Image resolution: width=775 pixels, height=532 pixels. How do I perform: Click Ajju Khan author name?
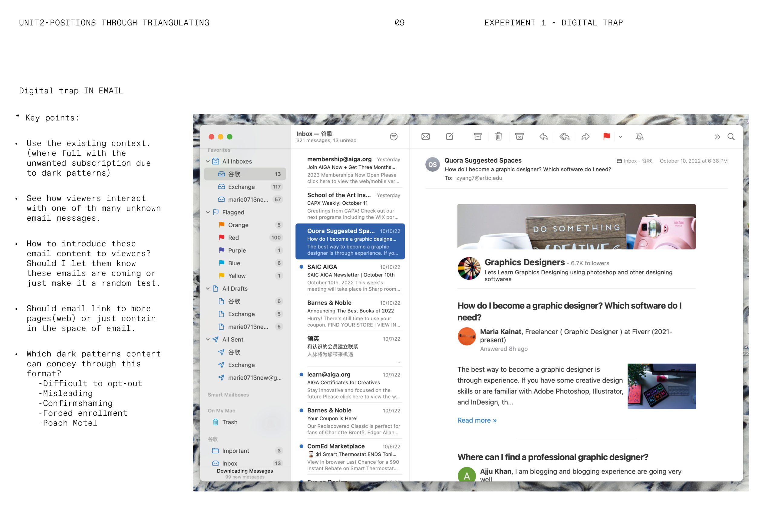coord(496,472)
